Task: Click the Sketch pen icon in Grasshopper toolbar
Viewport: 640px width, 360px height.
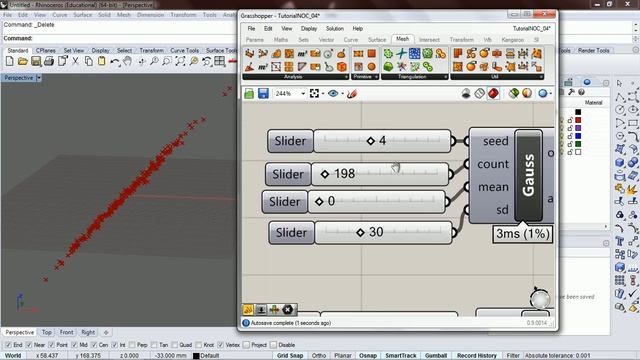Action: point(351,93)
